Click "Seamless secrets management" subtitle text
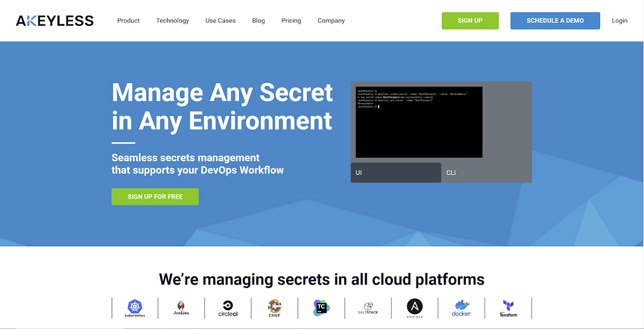 pyautogui.click(x=186, y=158)
